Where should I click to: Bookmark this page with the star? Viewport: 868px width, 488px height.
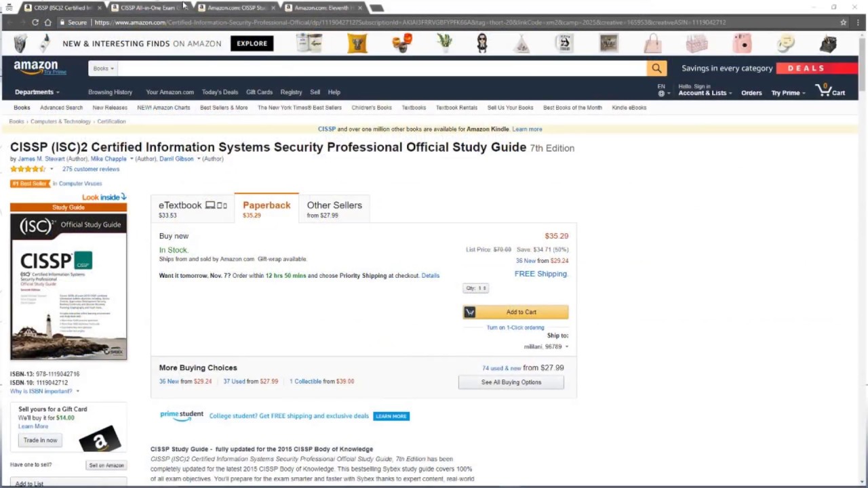pos(843,22)
